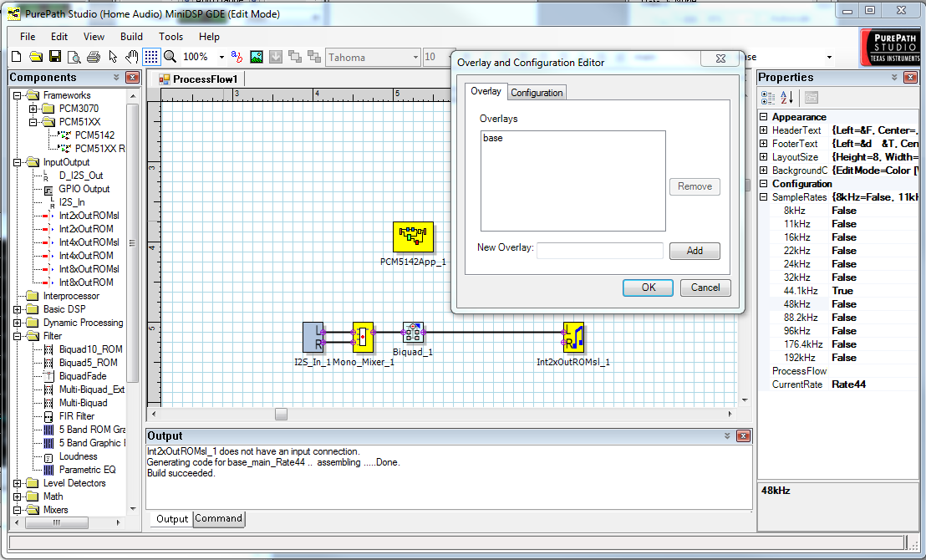Open a file via the folder icon

[36, 57]
